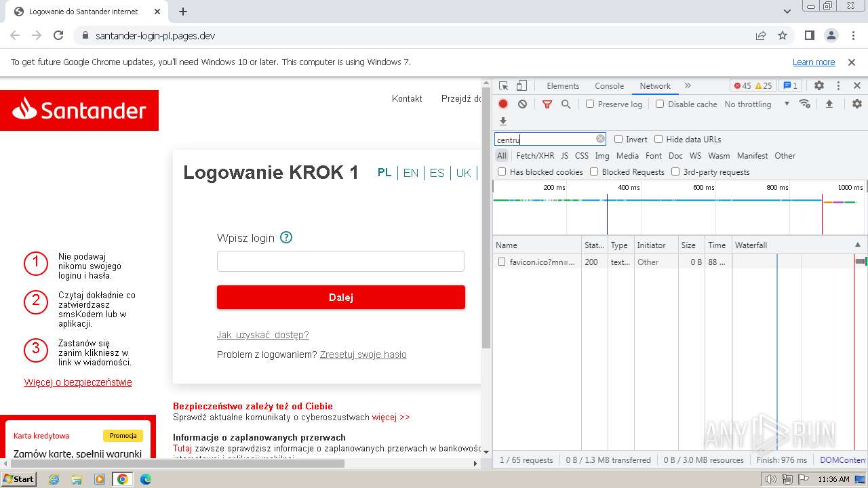Open Internet Explorer from taskbar
Image resolution: width=868 pixels, height=488 pixels.
[x=54, y=479]
